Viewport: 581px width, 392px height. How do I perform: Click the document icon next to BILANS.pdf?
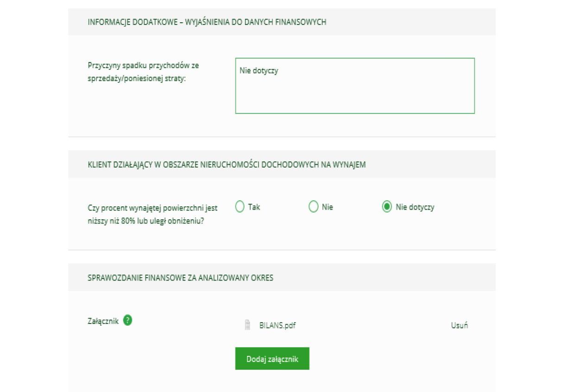(x=247, y=325)
